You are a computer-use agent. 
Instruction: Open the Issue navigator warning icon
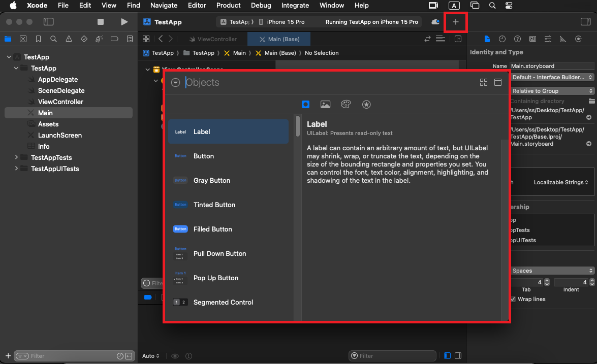pos(69,39)
